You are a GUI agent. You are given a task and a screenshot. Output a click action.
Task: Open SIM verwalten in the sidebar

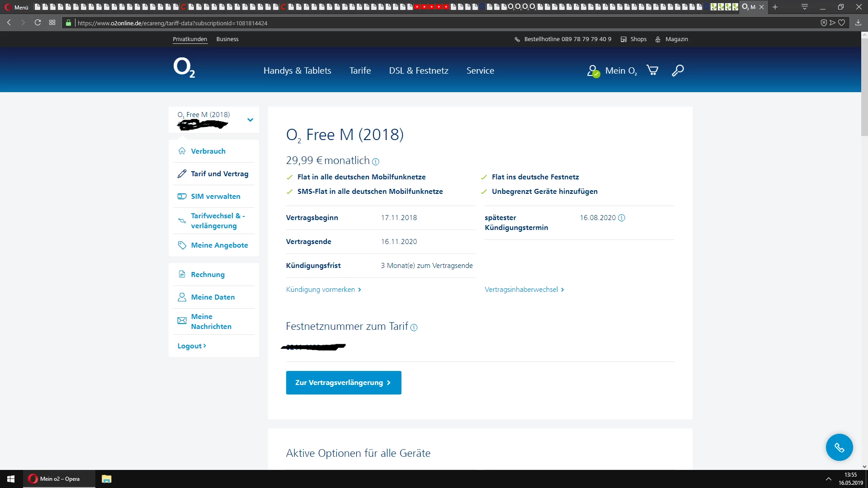[x=215, y=196]
